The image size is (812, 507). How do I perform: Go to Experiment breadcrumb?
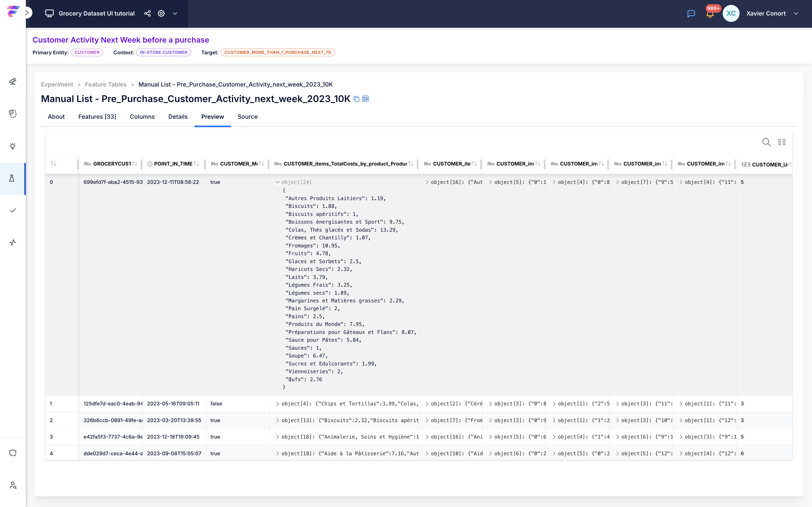[x=57, y=84]
